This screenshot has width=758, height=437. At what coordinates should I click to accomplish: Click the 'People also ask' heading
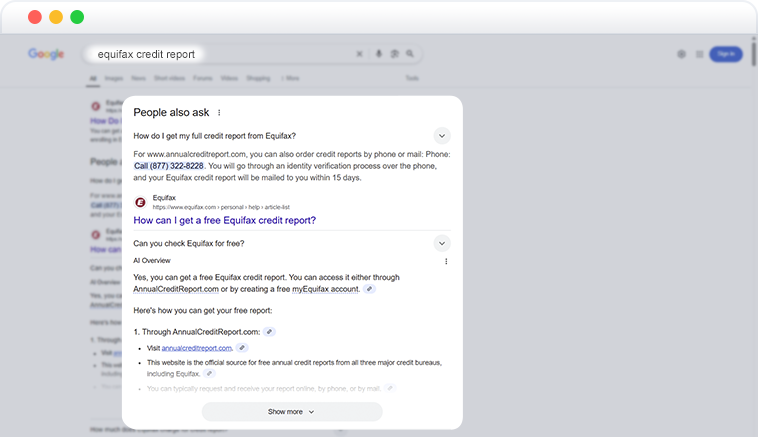pyautogui.click(x=171, y=113)
